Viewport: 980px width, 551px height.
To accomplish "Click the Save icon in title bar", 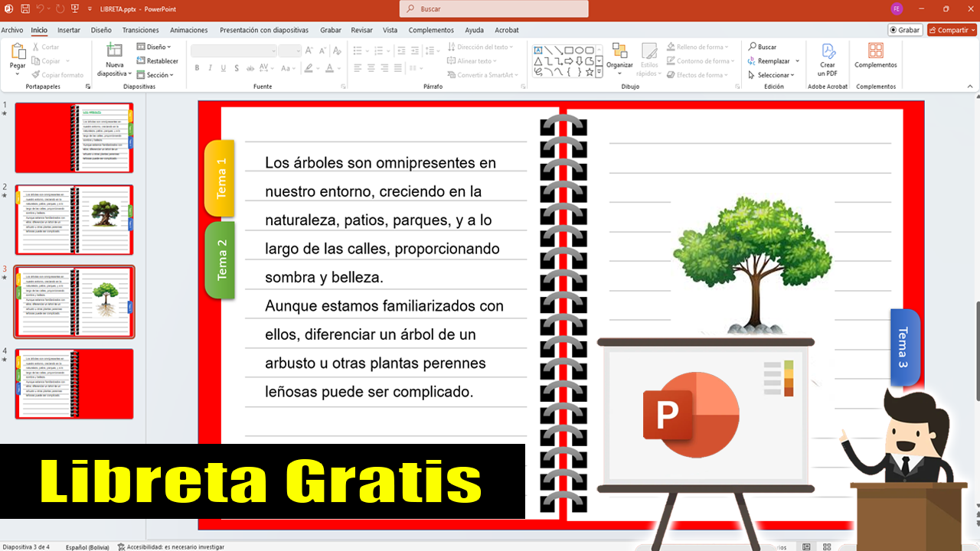I will pos(25,8).
